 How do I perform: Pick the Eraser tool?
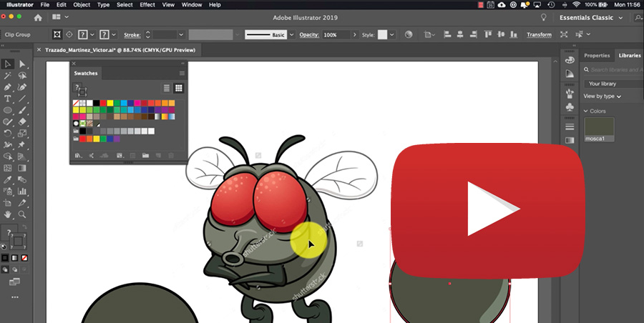(22, 121)
